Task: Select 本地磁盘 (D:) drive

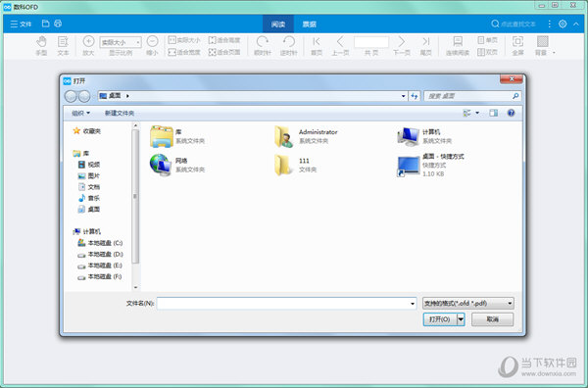Action: (x=100, y=254)
